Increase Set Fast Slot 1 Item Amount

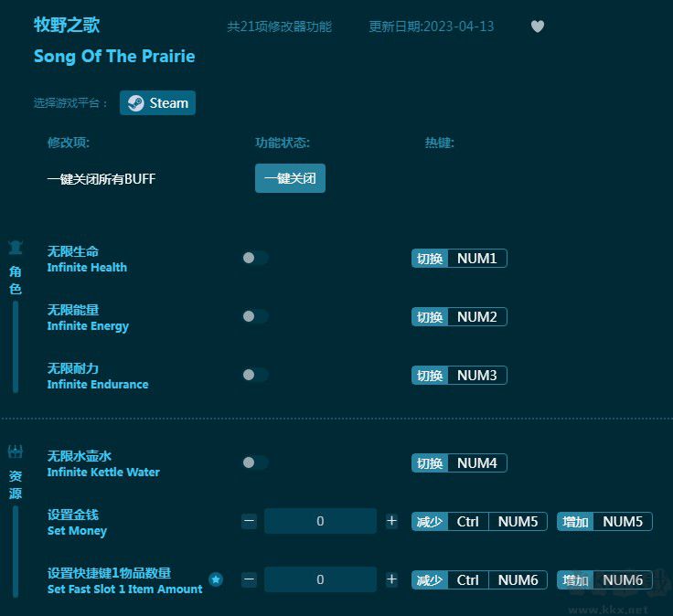tap(391, 579)
